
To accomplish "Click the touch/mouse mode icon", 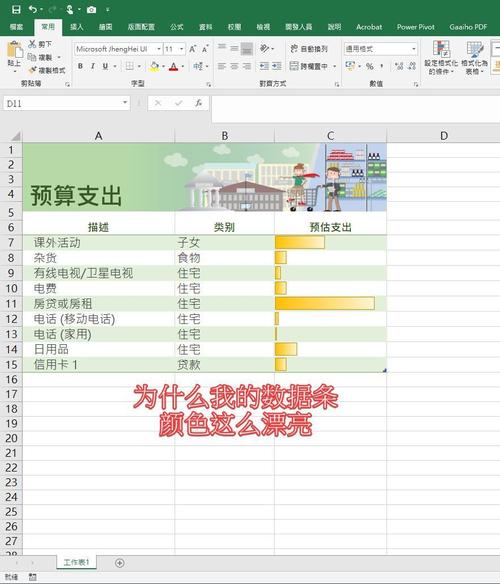I will click(70, 9).
